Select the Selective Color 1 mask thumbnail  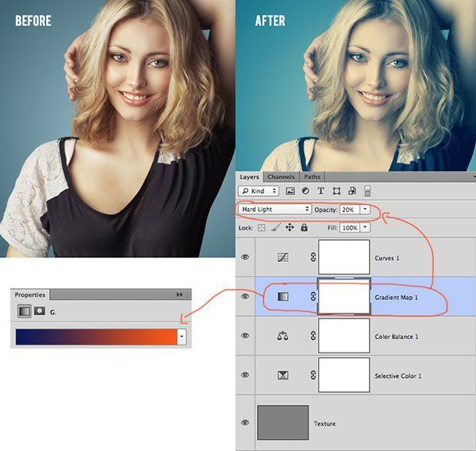click(x=344, y=375)
